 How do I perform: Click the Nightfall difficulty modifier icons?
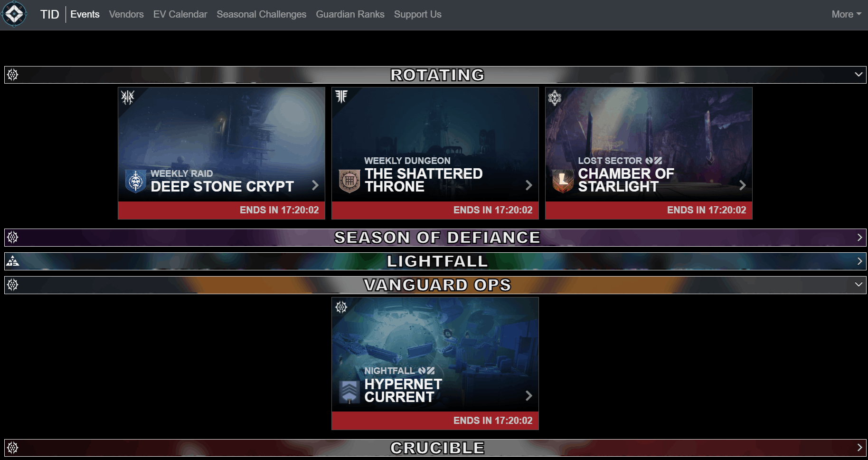[426, 371]
